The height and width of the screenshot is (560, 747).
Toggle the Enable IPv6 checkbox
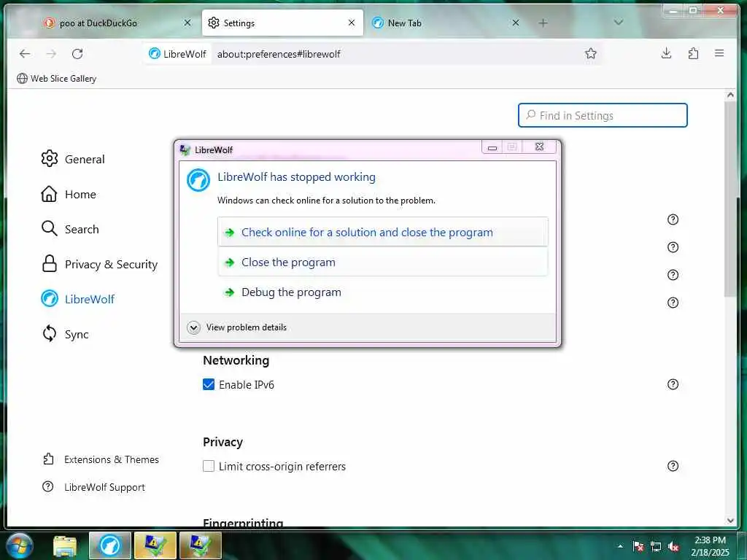tap(209, 384)
